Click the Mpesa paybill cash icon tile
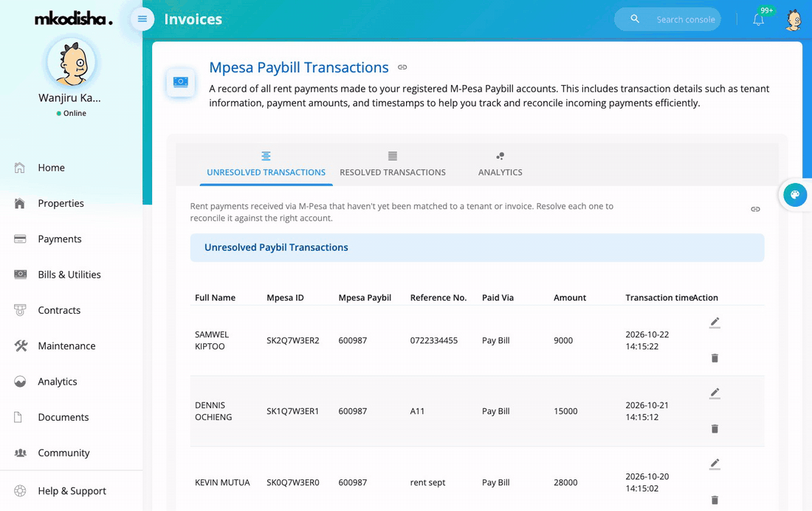 (x=181, y=82)
